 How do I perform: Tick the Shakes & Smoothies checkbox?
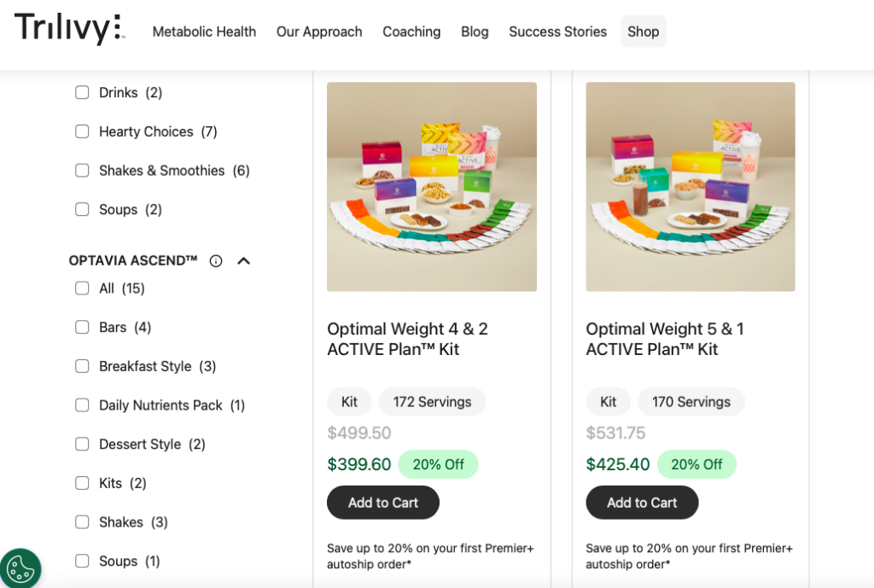pyautogui.click(x=82, y=171)
